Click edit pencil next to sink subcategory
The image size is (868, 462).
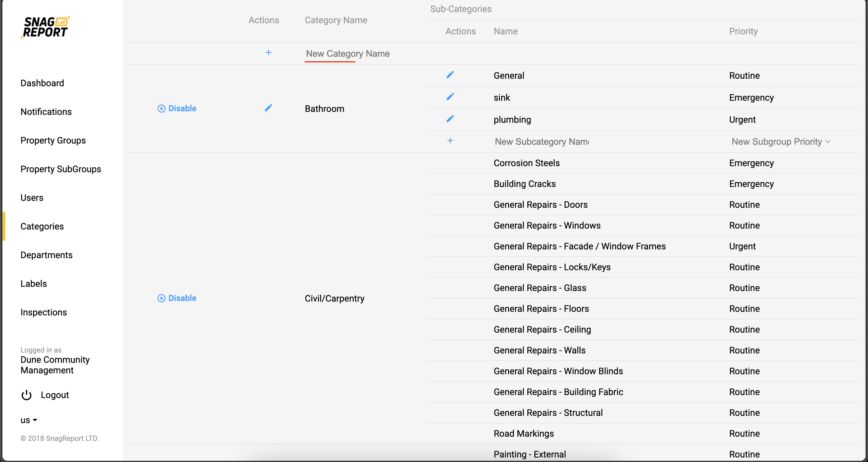[450, 97]
